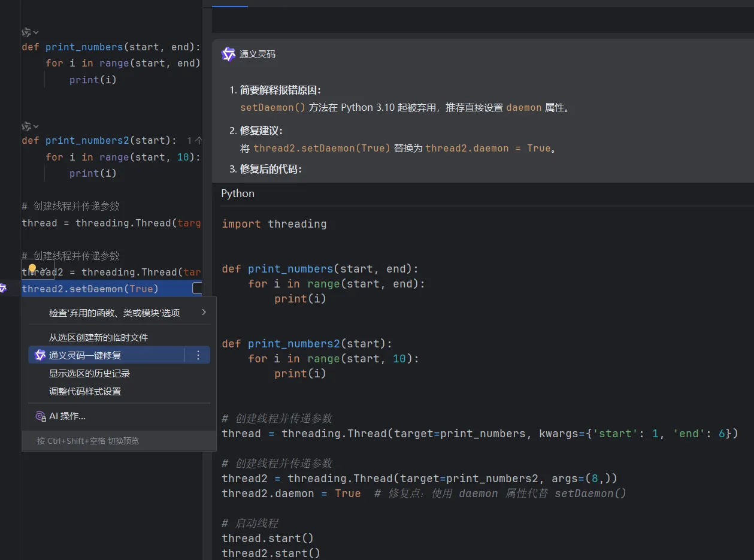Click the small box at end of setDaemon line
Screen dimensions: 754x560
tap(197, 289)
